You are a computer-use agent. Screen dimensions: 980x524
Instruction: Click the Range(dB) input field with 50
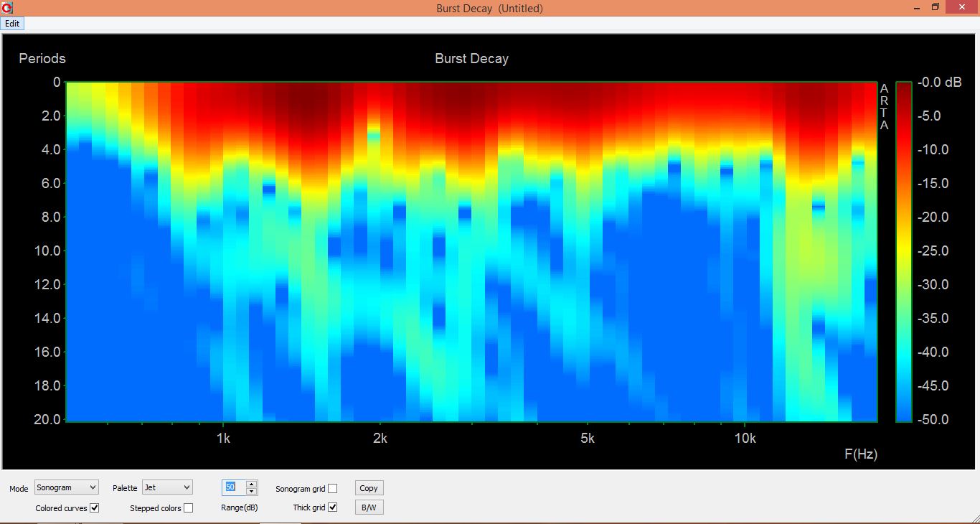[x=234, y=487]
